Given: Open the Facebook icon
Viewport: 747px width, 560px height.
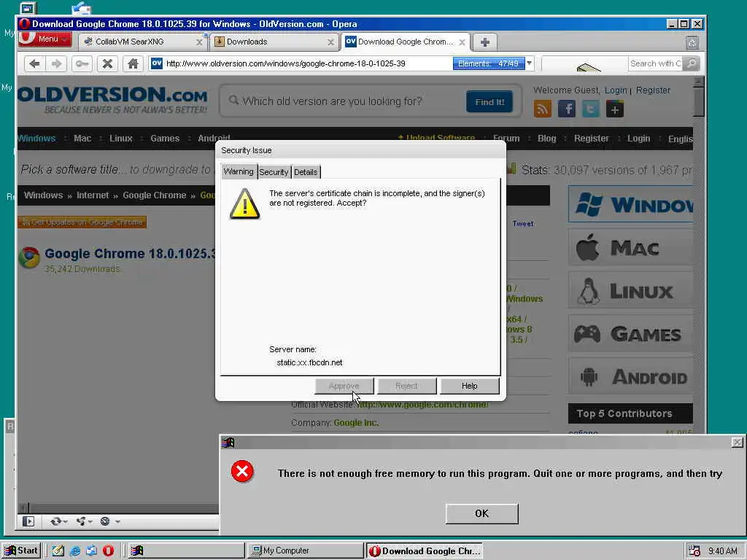Looking at the screenshot, I should point(567,109).
